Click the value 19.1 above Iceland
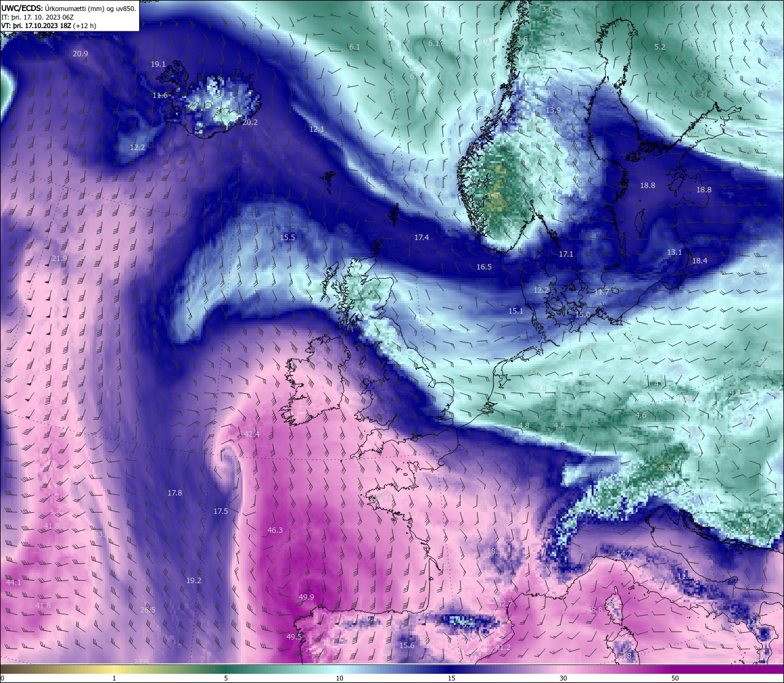The width and height of the screenshot is (784, 683). coord(158,64)
